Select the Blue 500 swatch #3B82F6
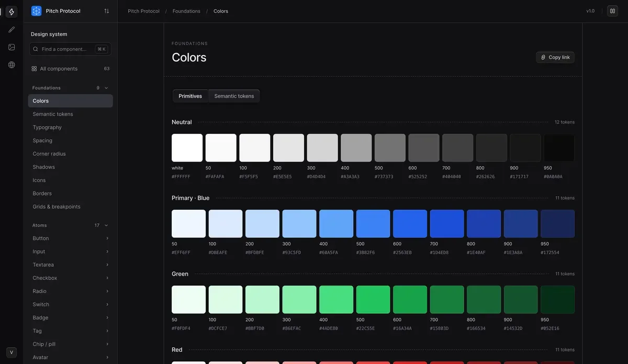628x364 pixels. pyautogui.click(x=373, y=224)
